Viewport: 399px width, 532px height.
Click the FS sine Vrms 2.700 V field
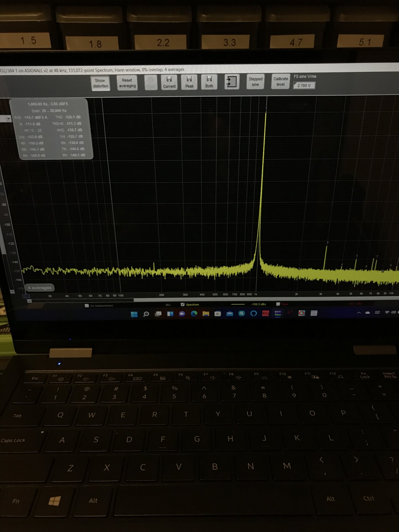point(304,85)
